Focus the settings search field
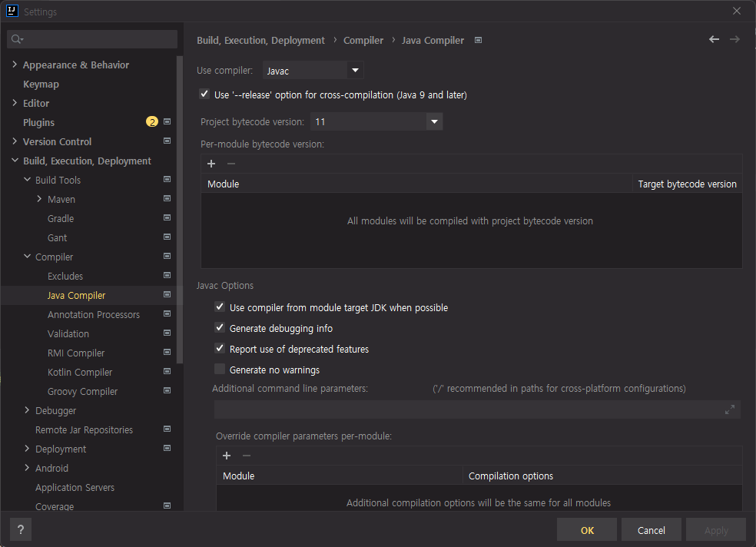Viewport: 756px width, 547px height. pos(92,39)
